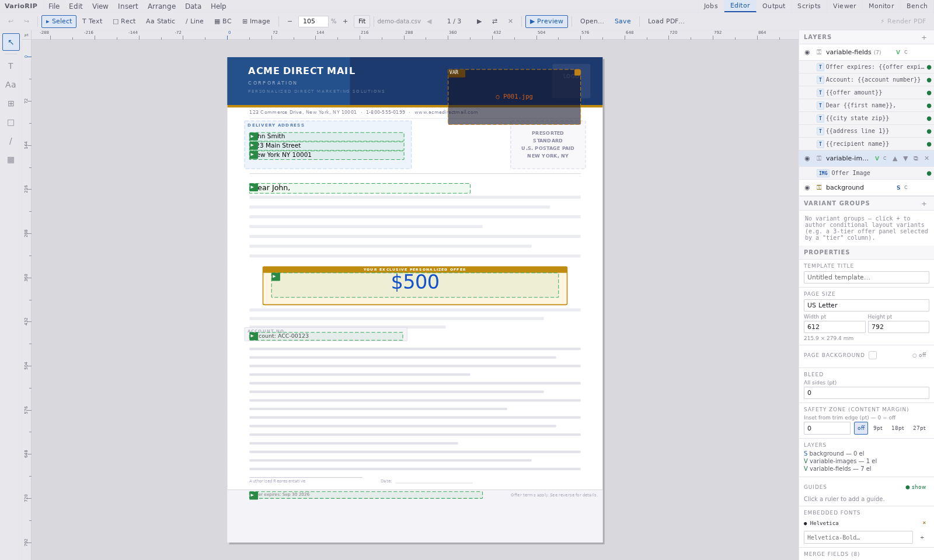934x560 pixels.
Task: Toggle visibility of background layer
Action: (x=807, y=188)
